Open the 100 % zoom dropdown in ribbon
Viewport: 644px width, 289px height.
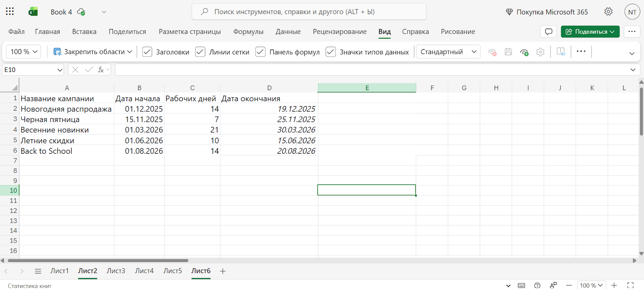point(24,52)
